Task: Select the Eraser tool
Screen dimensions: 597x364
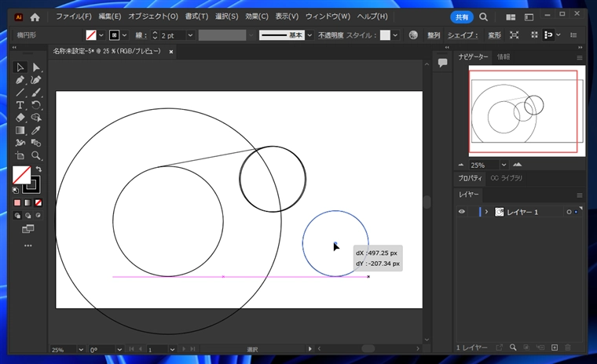Action: (x=20, y=118)
